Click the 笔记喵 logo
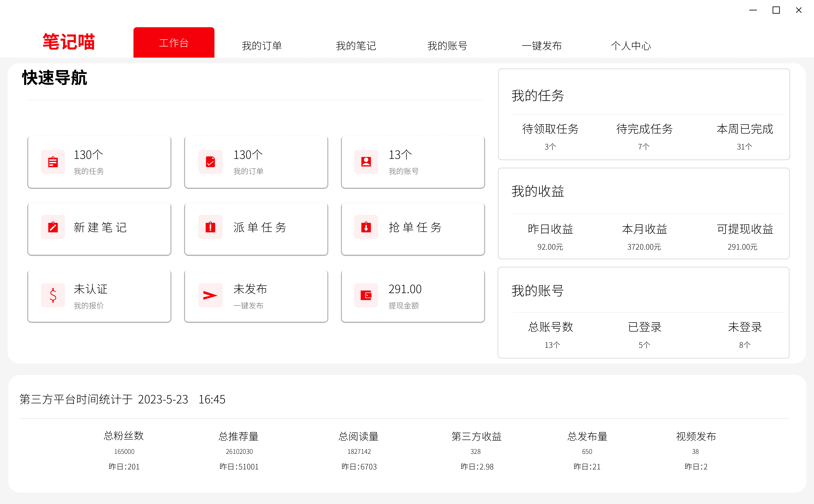 (x=69, y=42)
